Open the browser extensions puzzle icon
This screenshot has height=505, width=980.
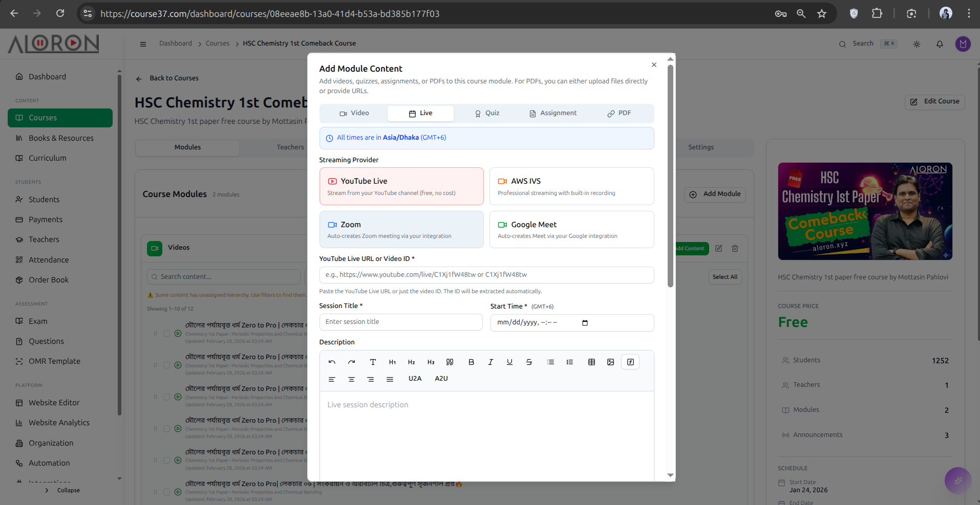[877, 14]
